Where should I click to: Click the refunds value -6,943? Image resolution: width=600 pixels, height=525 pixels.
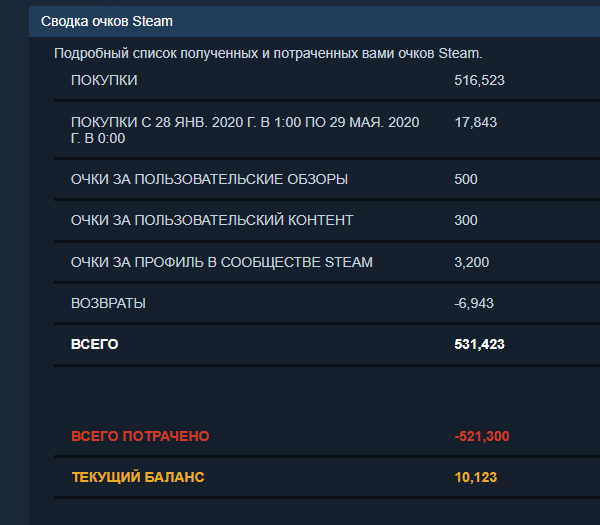click(x=474, y=303)
